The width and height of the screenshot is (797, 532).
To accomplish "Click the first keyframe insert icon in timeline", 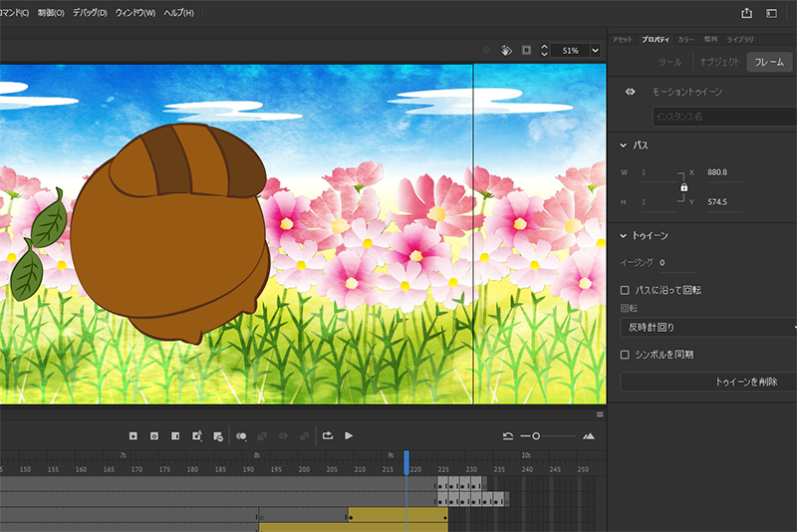I will (133, 435).
